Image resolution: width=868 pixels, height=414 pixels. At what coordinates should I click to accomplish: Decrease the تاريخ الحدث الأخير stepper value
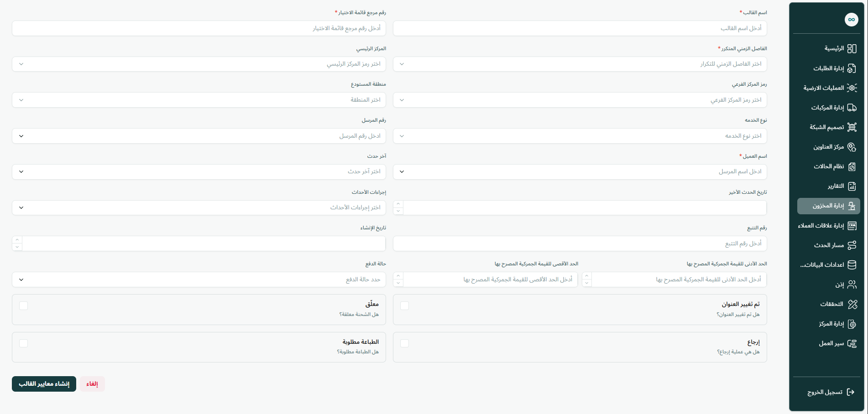coord(398,211)
